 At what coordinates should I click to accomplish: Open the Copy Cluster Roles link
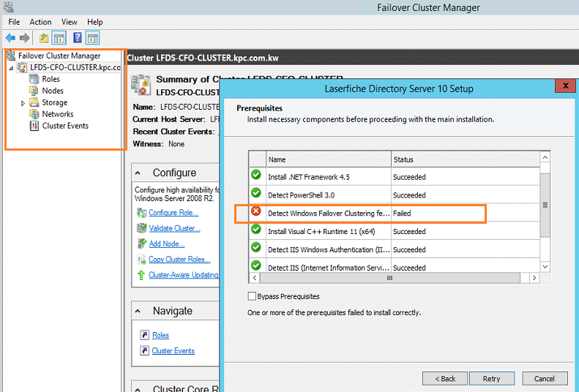click(179, 259)
